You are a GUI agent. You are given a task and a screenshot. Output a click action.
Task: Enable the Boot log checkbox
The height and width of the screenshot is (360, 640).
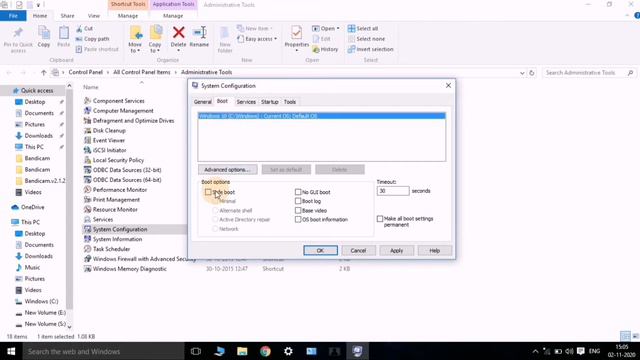click(298, 201)
